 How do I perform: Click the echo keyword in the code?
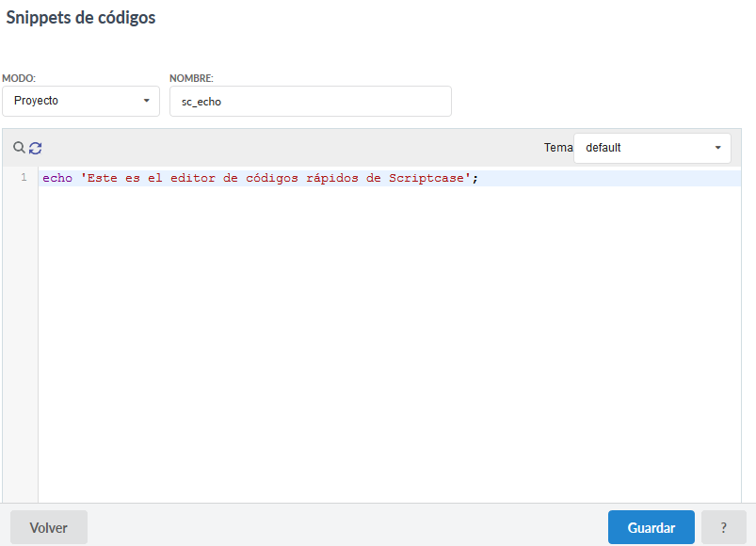pos(56,178)
